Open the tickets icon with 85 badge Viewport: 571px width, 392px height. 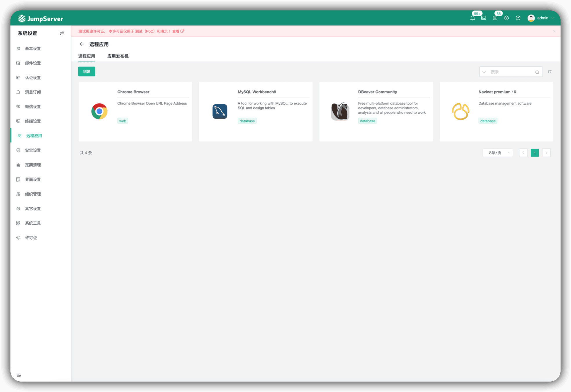pos(495,18)
